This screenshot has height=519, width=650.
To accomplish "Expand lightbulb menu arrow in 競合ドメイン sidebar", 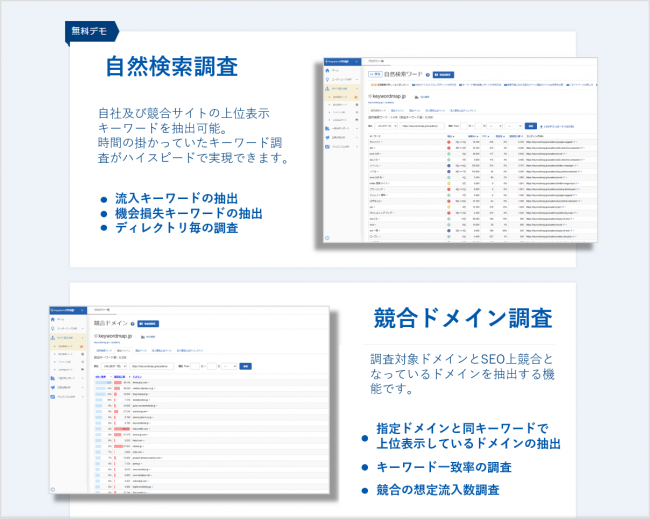I will point(82,328).
